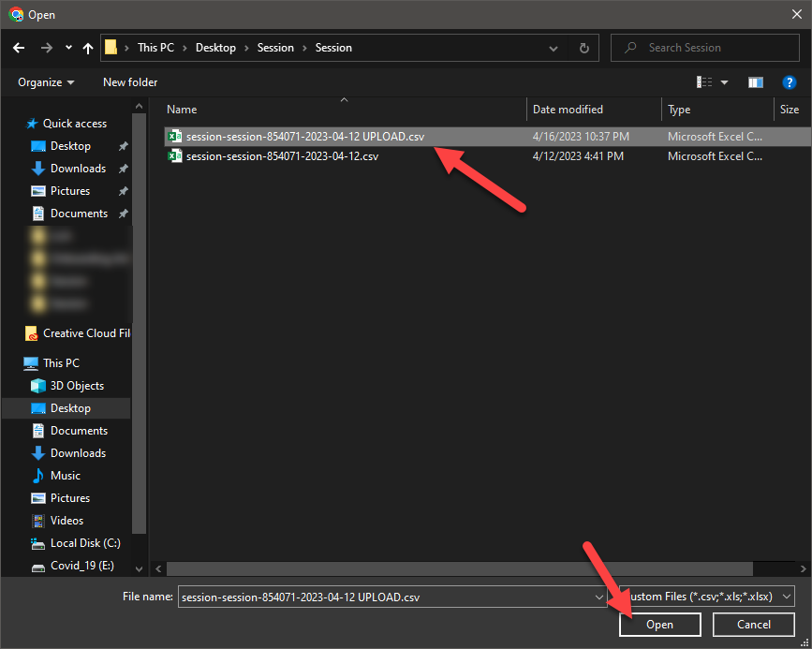This screenshot has height=649, width=812.
Task: Click the date 4/16/2023 10:37 PM
Action: coord(581,137)
